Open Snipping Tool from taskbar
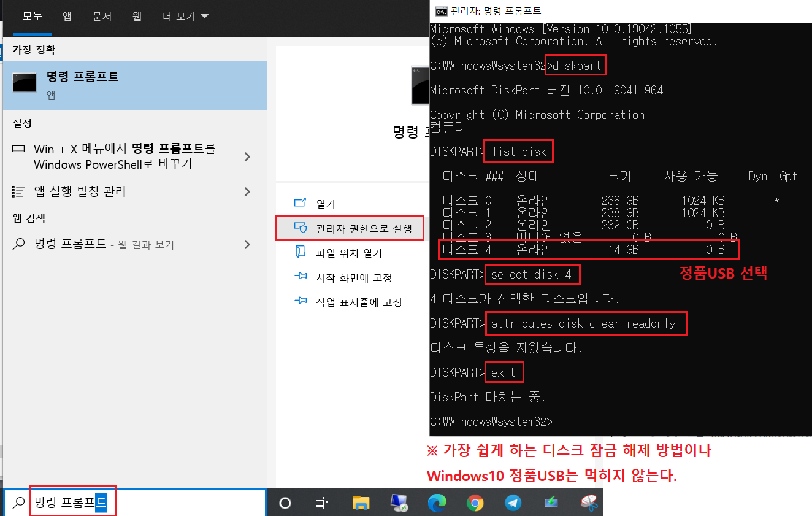This screenshot has width=812, height=516. (x=589, y=503)
